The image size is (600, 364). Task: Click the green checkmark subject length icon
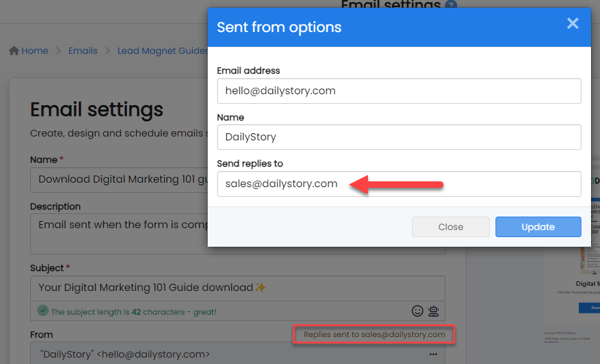click(x=43, y=310)
